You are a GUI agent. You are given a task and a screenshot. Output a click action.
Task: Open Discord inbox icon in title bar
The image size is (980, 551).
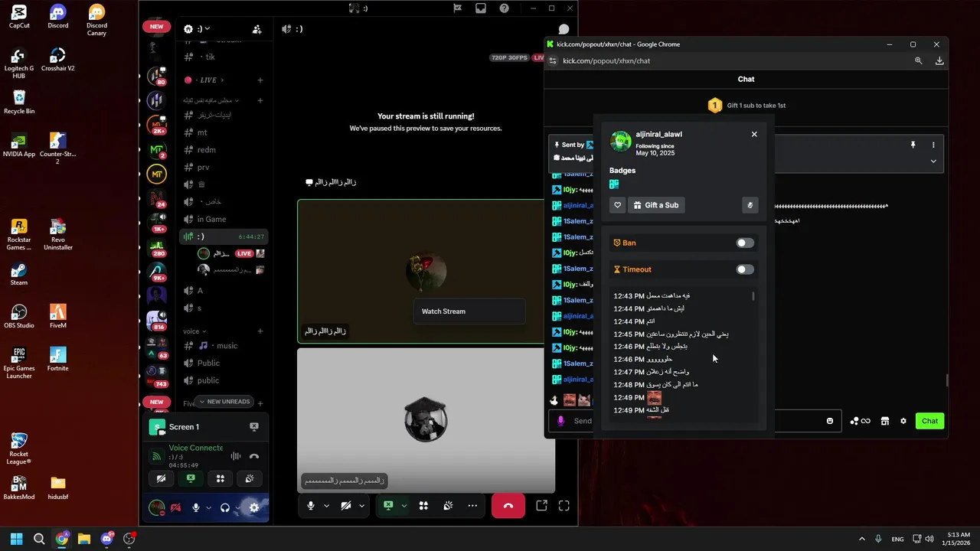[x=481, y=8]
